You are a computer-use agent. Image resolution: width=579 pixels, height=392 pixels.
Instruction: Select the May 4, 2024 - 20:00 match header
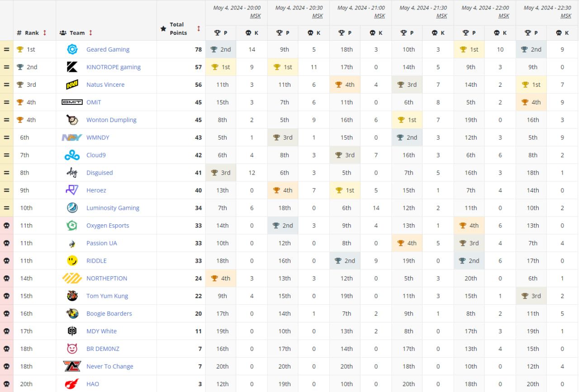coord(237,12)
